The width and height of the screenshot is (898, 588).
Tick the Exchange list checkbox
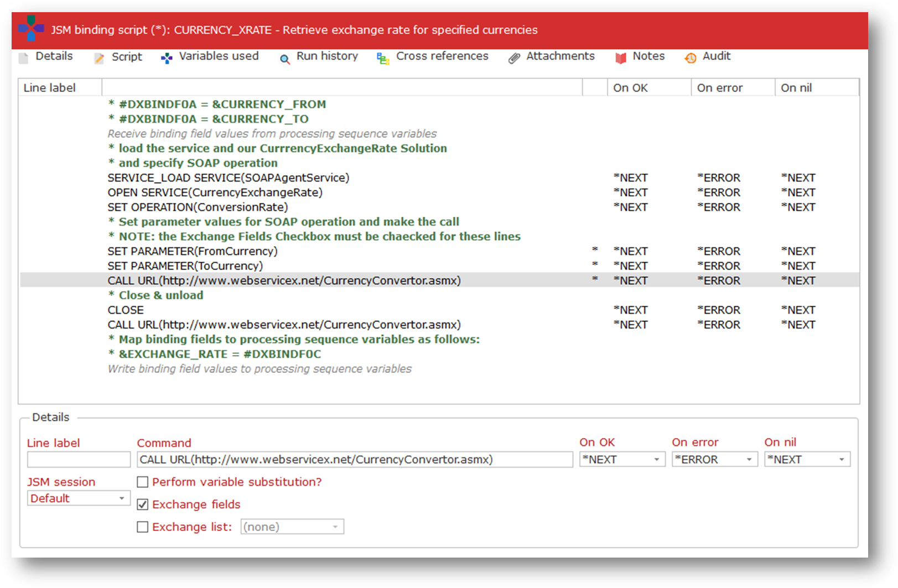pos(143,527)
